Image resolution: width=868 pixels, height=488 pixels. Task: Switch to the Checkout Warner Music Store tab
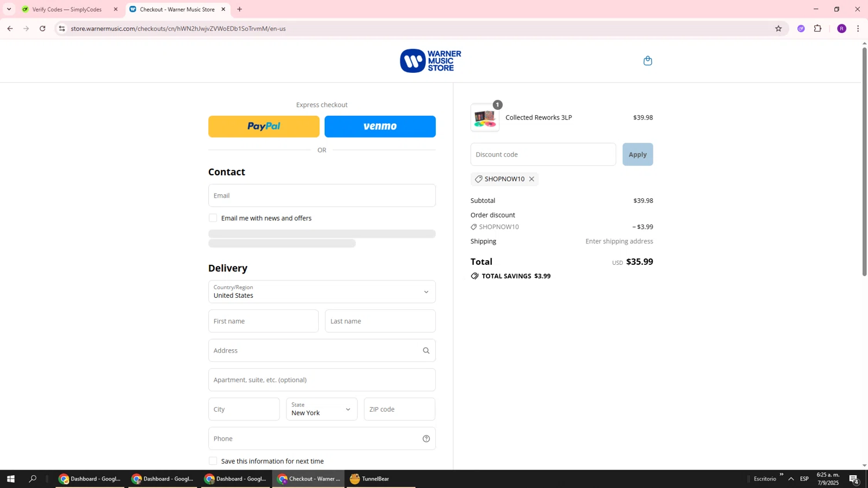coord(178,9)
